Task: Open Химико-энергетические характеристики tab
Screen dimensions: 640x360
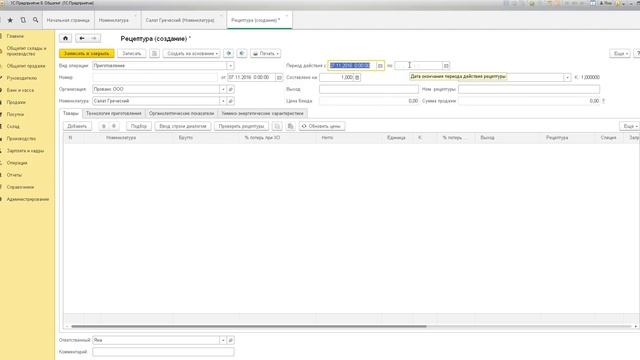Action: 262,113
